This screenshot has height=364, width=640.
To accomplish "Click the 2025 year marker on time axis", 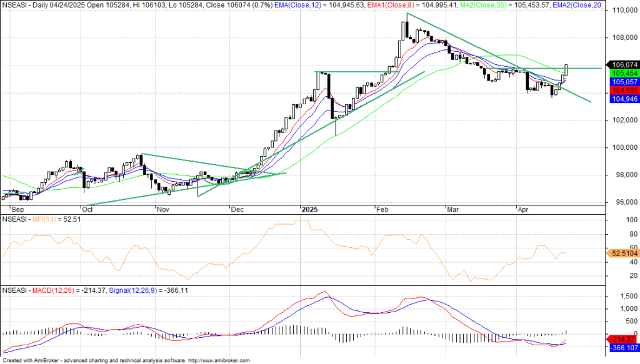I will pos(310,210).
